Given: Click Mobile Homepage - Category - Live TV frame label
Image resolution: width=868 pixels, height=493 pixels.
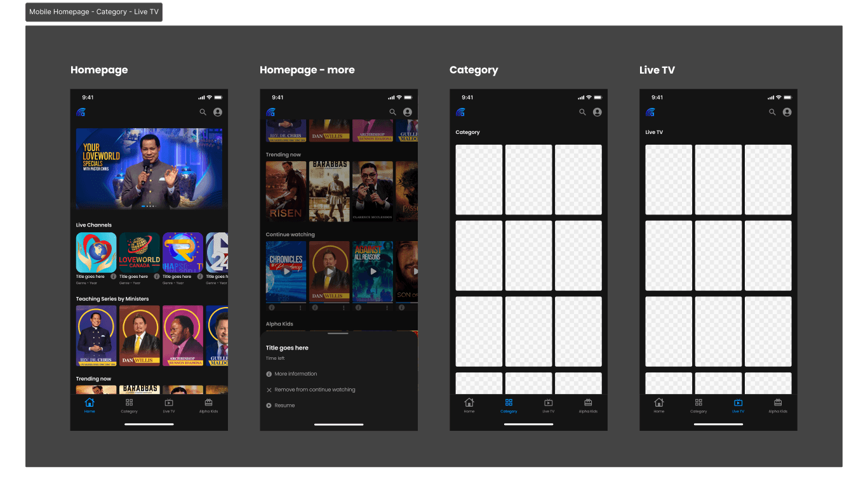Looking at the screenshot, I should pos(94,12).
